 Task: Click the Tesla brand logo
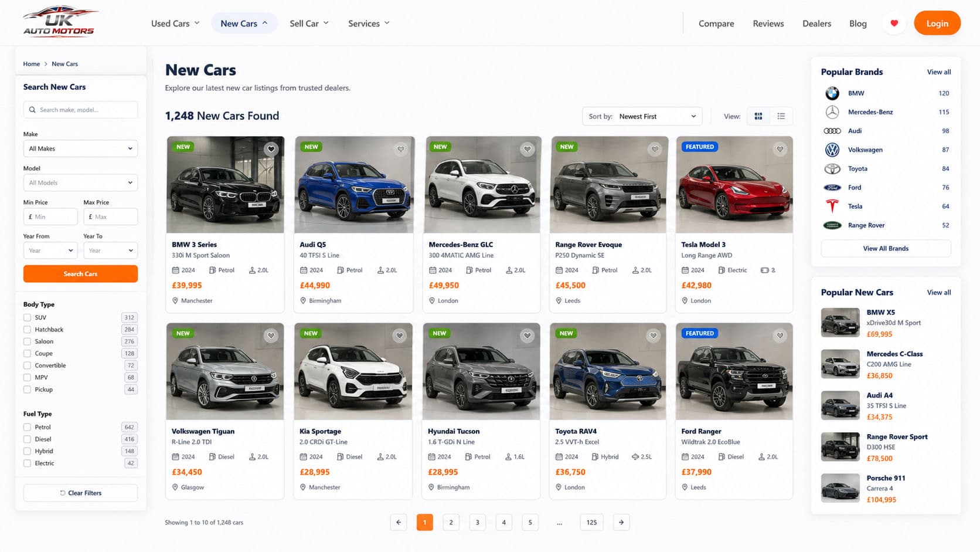(832, 206)
